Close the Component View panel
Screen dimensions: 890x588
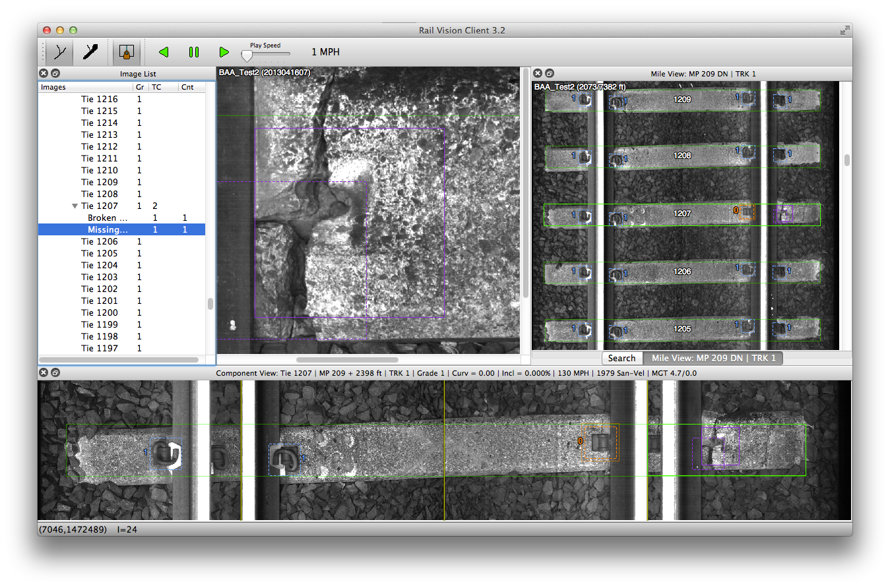coord(44,373)
